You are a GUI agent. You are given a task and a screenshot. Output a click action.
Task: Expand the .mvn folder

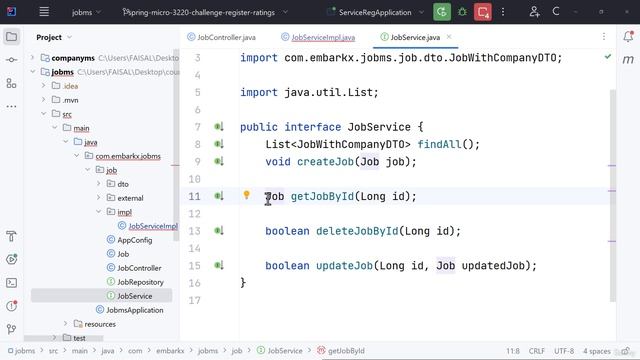44,100
